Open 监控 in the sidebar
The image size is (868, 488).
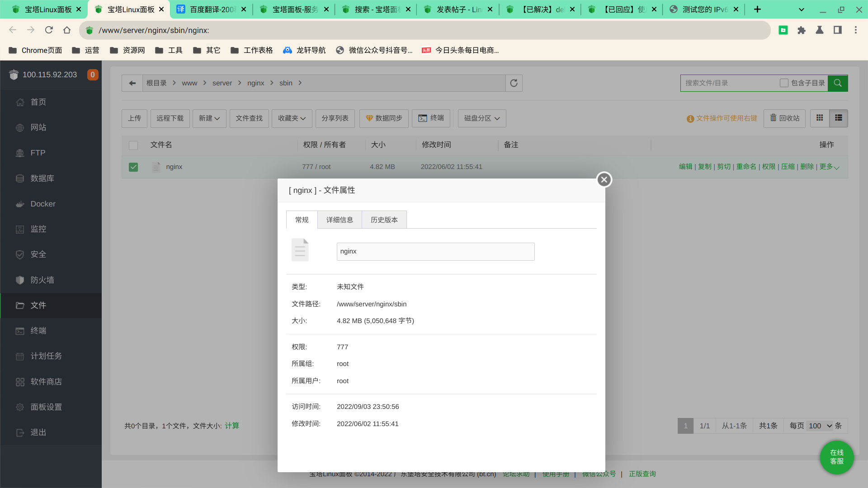coord(51,229)
